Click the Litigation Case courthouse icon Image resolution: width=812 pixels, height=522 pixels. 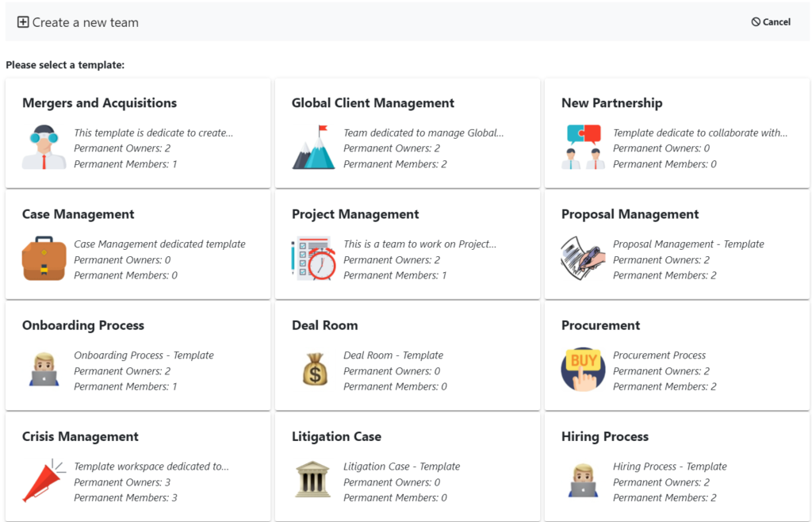point(312,480)
